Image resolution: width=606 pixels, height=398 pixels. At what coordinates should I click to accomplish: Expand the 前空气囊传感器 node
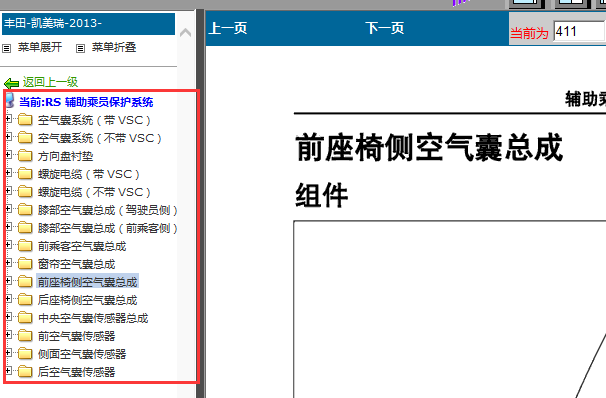[x=8, y=335]
